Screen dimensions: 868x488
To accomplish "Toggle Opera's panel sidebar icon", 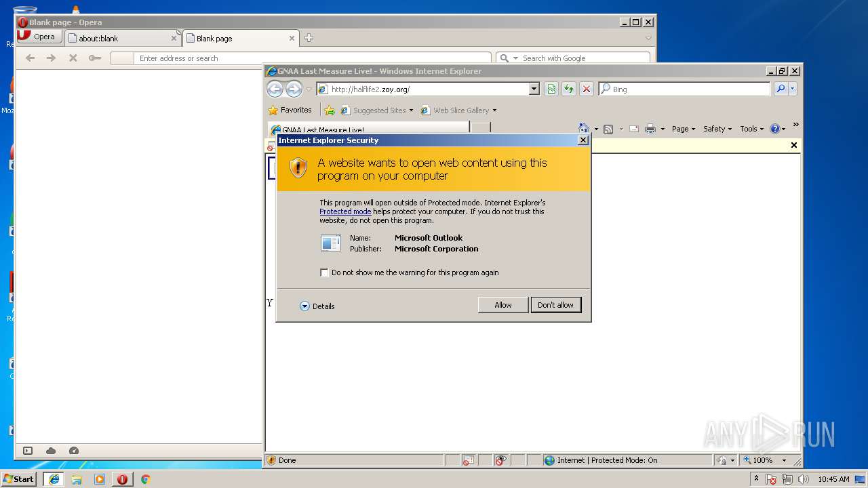I will point(28,451).
